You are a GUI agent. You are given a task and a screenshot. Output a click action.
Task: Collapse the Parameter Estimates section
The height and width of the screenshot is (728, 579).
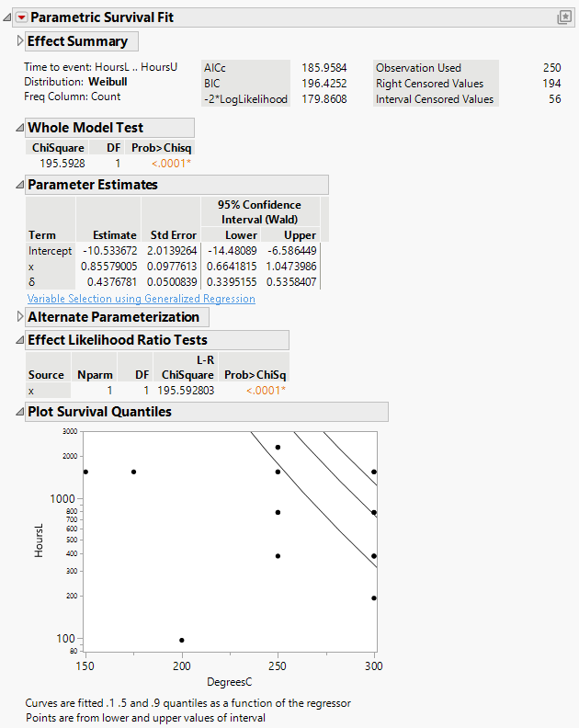pyautogui.click(x=20, y=185)
